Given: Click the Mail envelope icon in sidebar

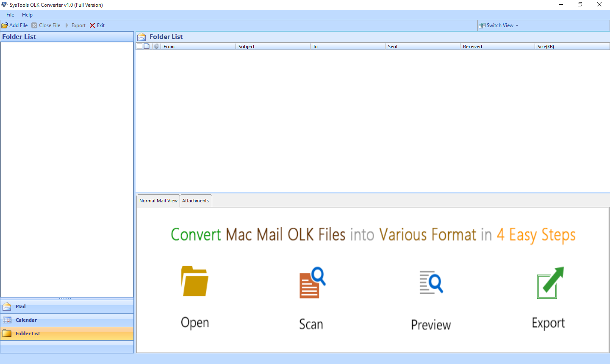Looking at the screenshot, I should point(7,306).
